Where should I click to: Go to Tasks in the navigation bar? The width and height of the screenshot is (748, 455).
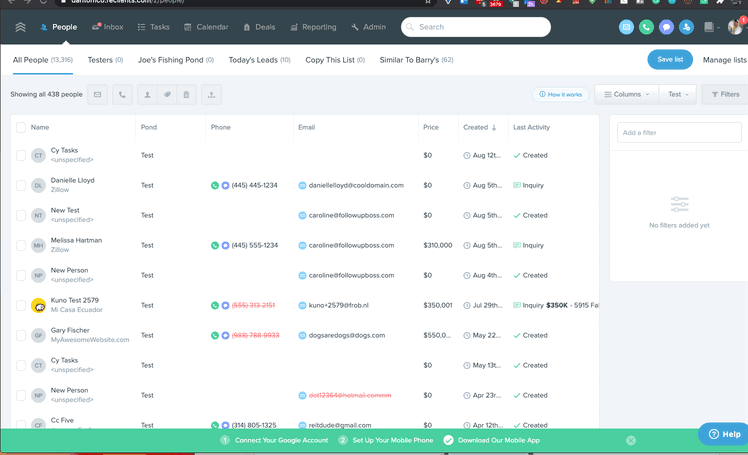coord(154,27)
